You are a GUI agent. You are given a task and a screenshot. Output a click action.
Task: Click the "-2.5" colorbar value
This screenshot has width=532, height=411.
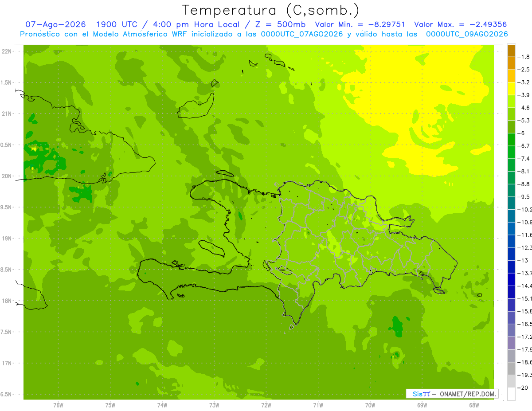(524, 70)
